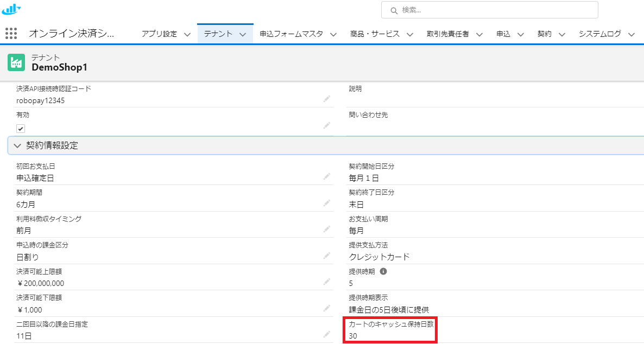Click the 契約 navigation tab
Viewport: 644px width, 344px height.
click(x=544, y=34)
